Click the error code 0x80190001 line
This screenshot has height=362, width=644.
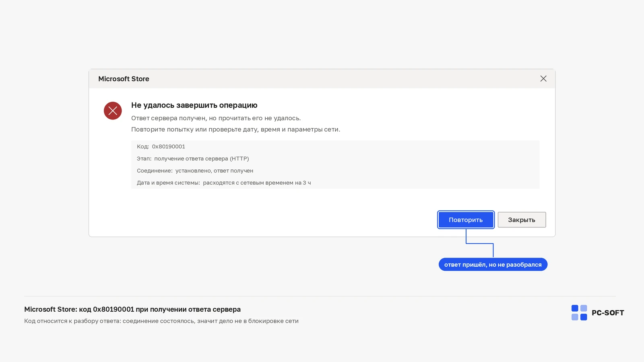(161, 146)
